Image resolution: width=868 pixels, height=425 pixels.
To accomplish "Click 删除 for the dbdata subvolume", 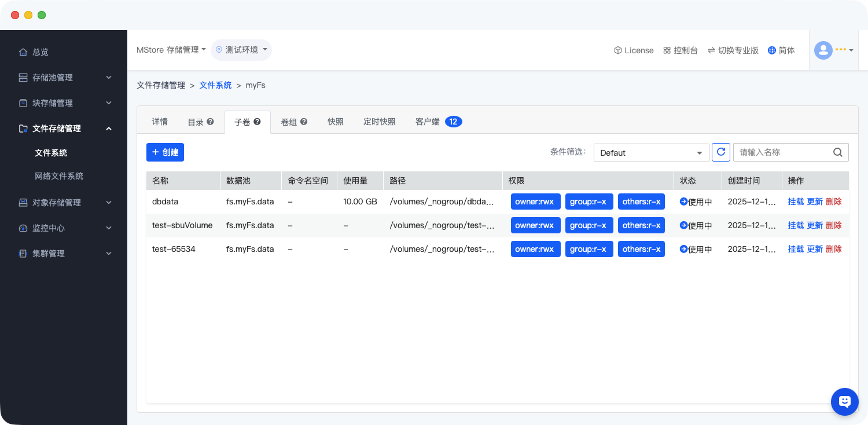I will [833, 201].
